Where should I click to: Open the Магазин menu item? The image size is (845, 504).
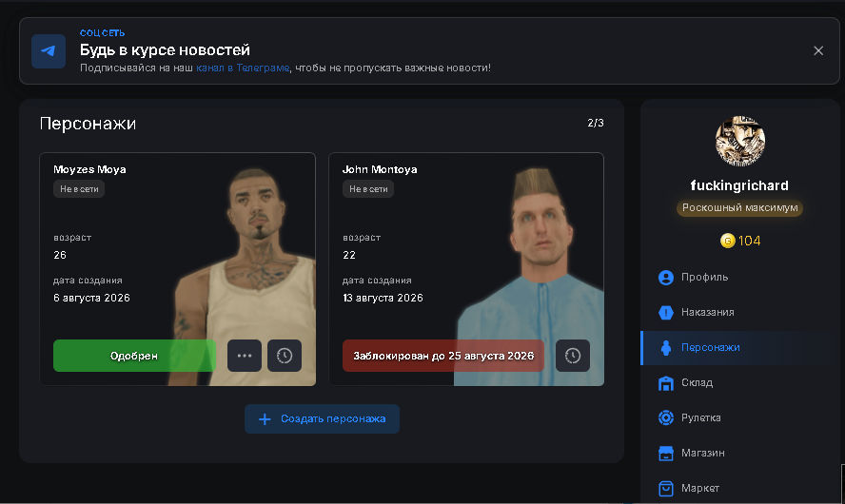(740, 453)
